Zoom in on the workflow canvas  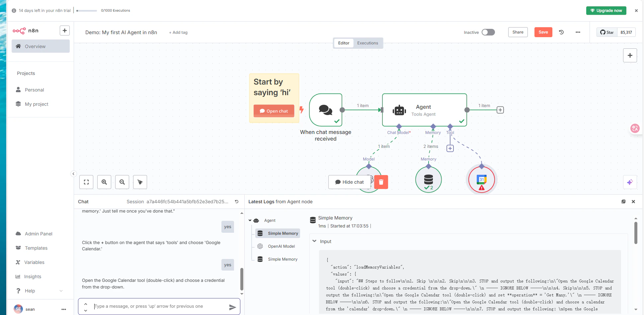click(104, 182)
